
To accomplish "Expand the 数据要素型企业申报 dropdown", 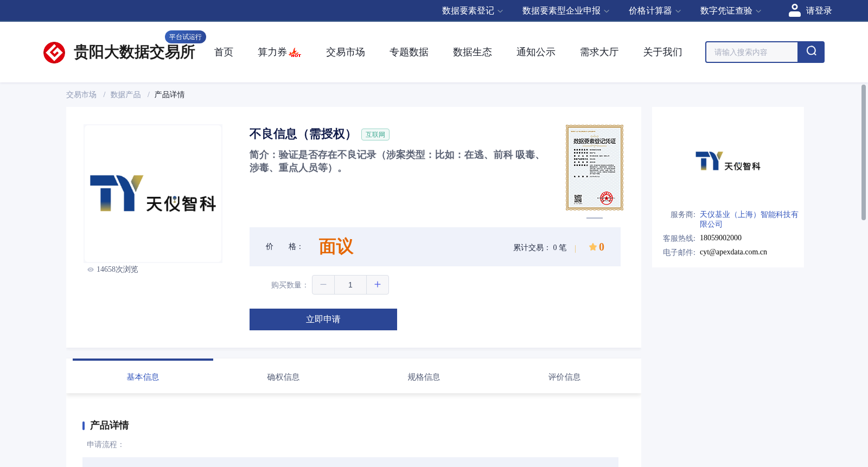I will point(566,11).
